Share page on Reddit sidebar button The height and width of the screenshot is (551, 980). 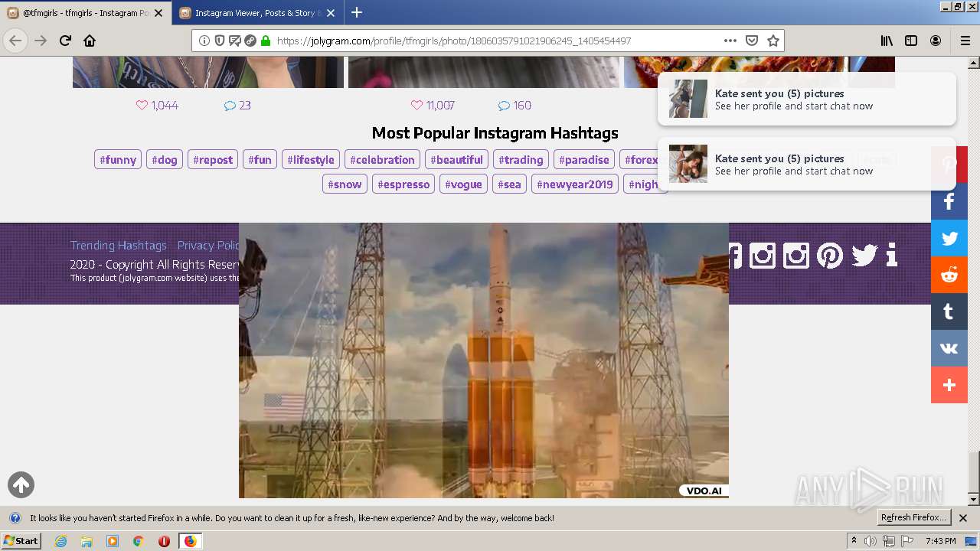[x=949, y=275]
